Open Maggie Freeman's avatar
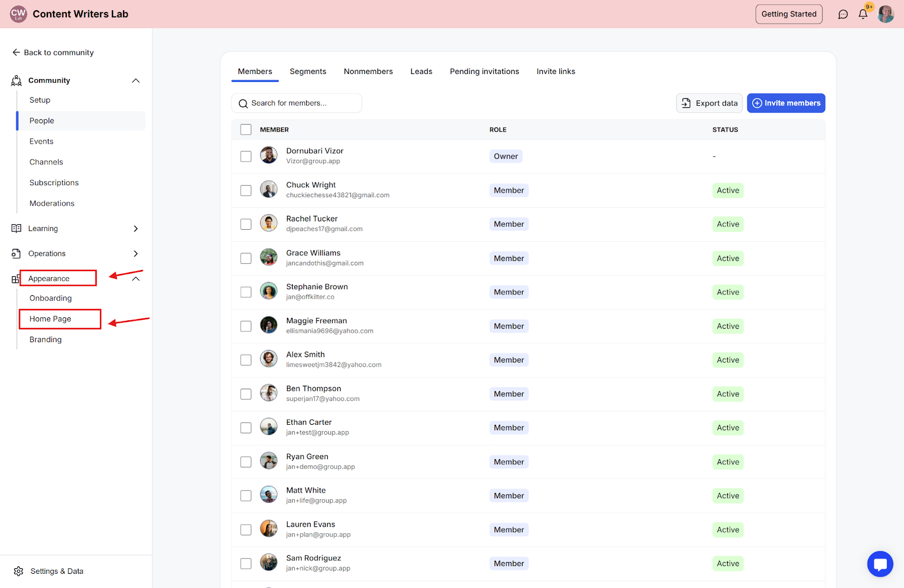This screenshot has width=904, height=588. click(268, 325)
